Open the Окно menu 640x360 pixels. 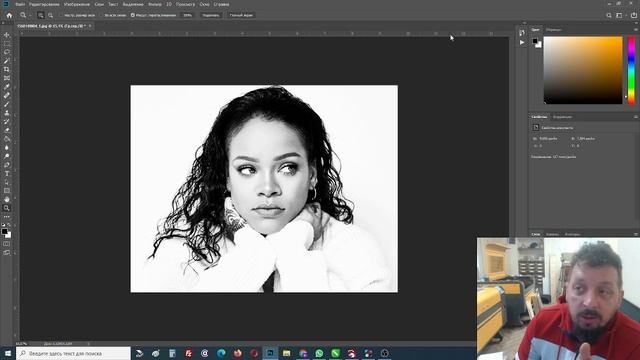tap(204, 4)
